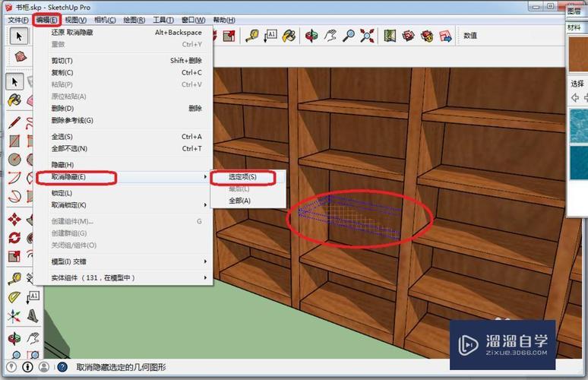Choose the Paint Bucket in left toolbar
Image resolution: width=588 pixels, height=380 pixels.
[x=14, y=100]
